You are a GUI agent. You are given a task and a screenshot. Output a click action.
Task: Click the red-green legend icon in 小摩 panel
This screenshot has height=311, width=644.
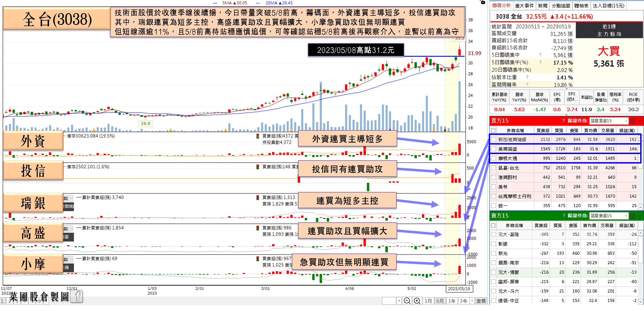(x=258, y=259)
